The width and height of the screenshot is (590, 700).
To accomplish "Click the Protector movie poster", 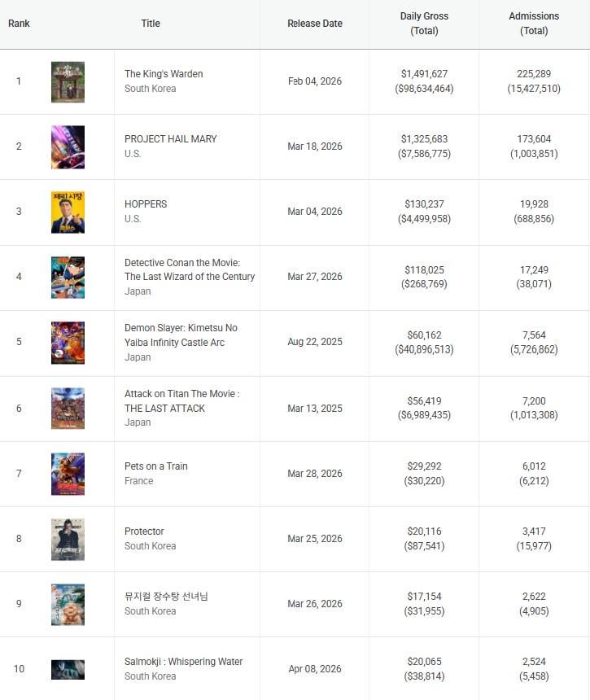I will 68,539.
